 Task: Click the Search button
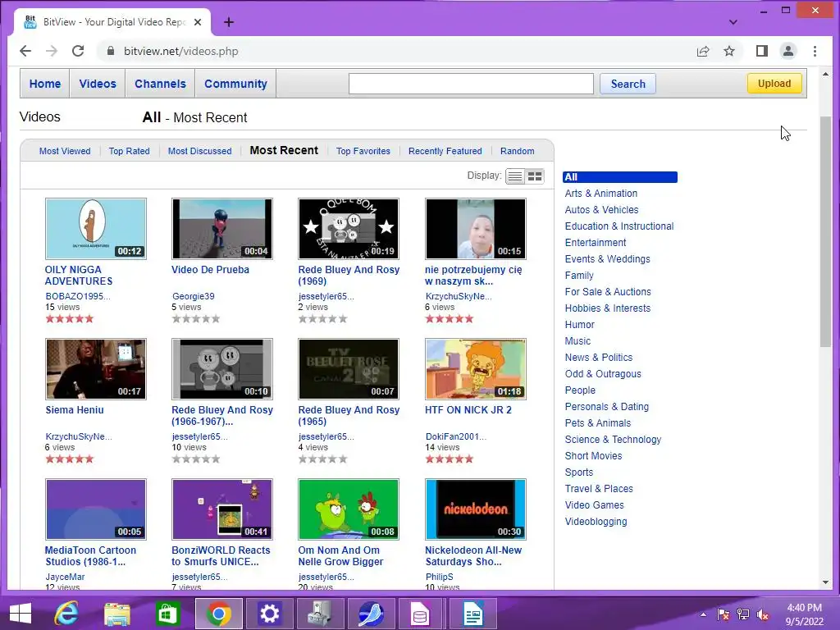point(628,84)
